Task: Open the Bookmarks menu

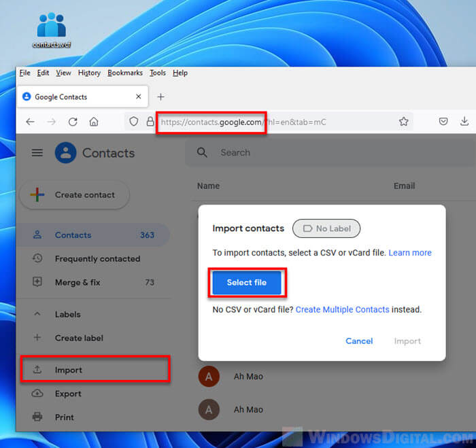Action: tap(125, 73)
